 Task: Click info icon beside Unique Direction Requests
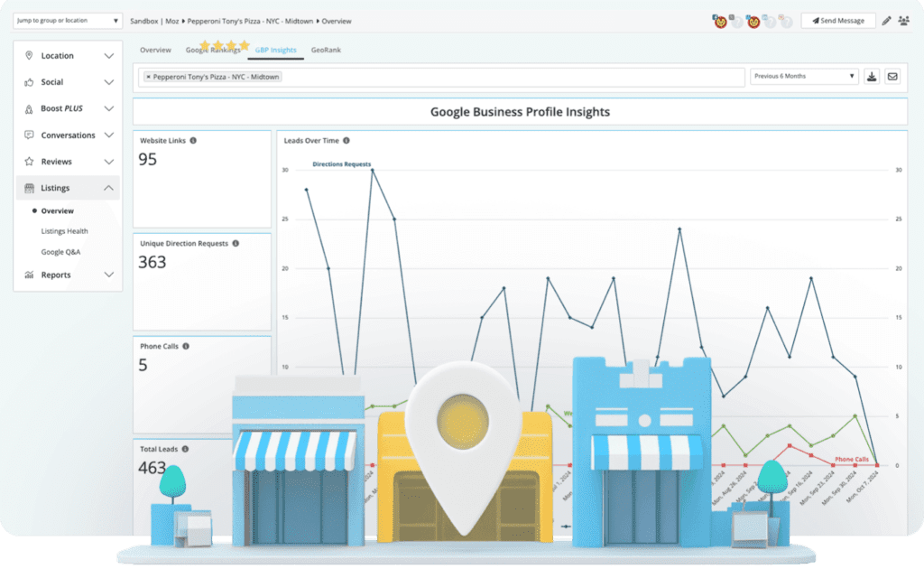tap(236, 244)
